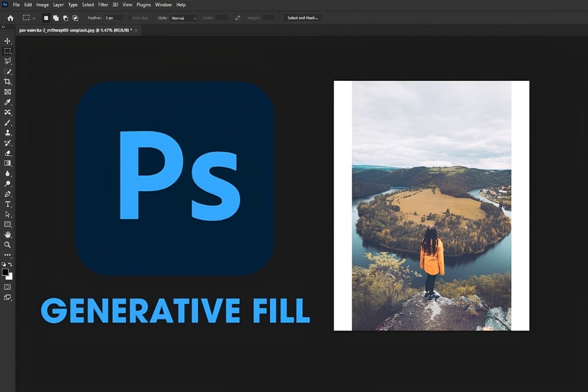588x392 pixels.
Task: Click the Feather value field
Action: point(114,18)
